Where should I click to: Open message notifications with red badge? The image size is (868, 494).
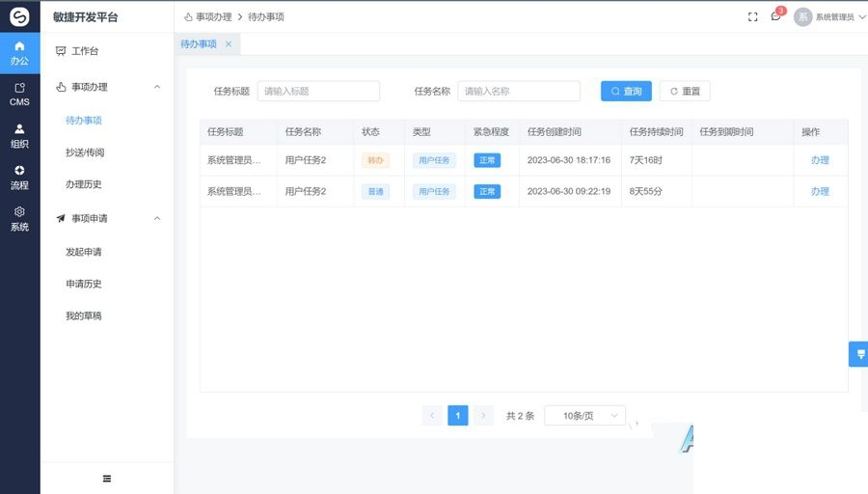click(x=776, y=16)
